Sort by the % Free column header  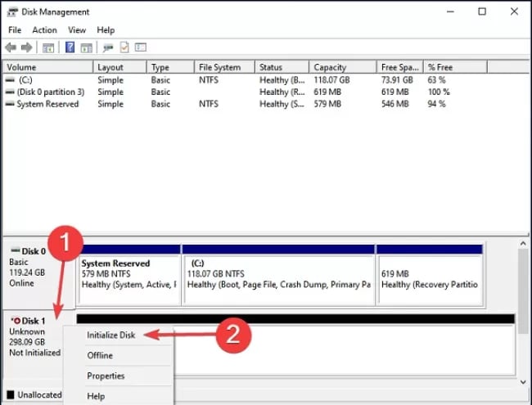pos(455,67)
